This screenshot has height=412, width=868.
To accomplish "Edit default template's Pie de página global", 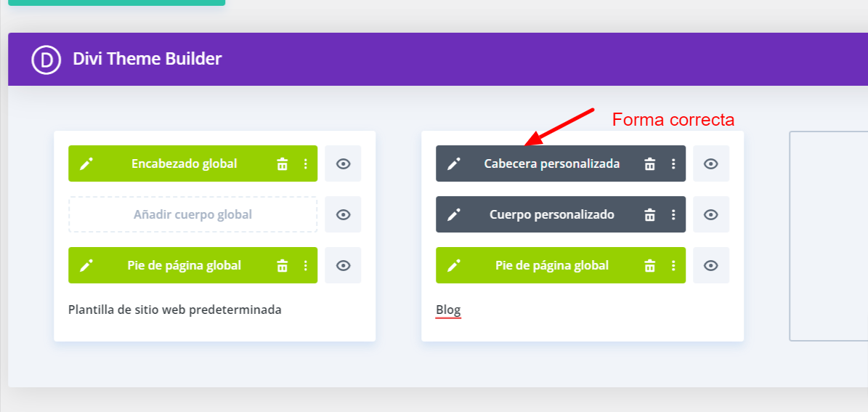I will 86,265.
